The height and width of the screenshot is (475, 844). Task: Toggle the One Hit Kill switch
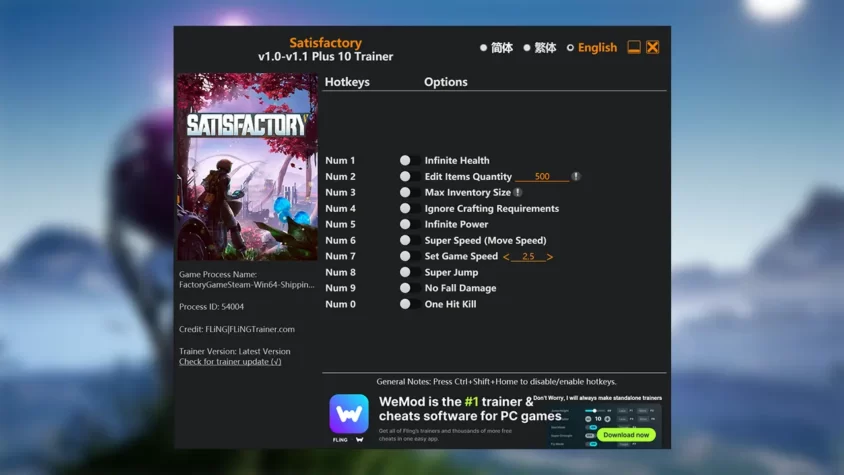tap(410, 304)
